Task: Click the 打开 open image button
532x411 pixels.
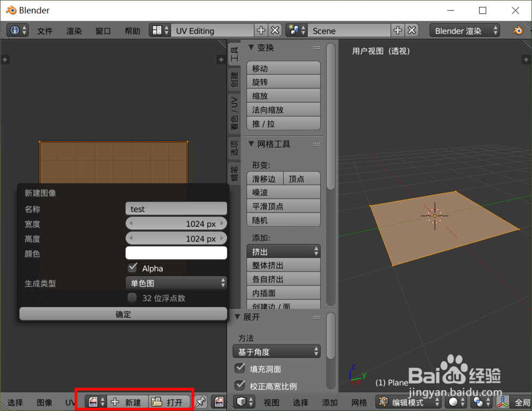Action: tap(169, 402)
